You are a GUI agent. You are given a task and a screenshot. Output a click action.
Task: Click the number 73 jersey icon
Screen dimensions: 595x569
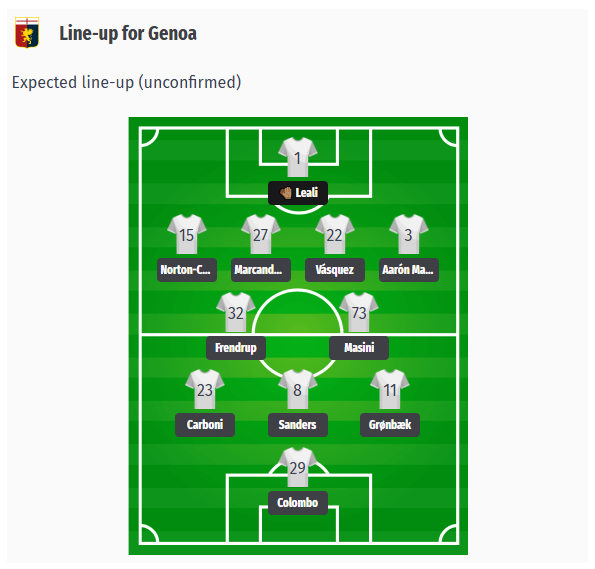[x=359, y=312]
